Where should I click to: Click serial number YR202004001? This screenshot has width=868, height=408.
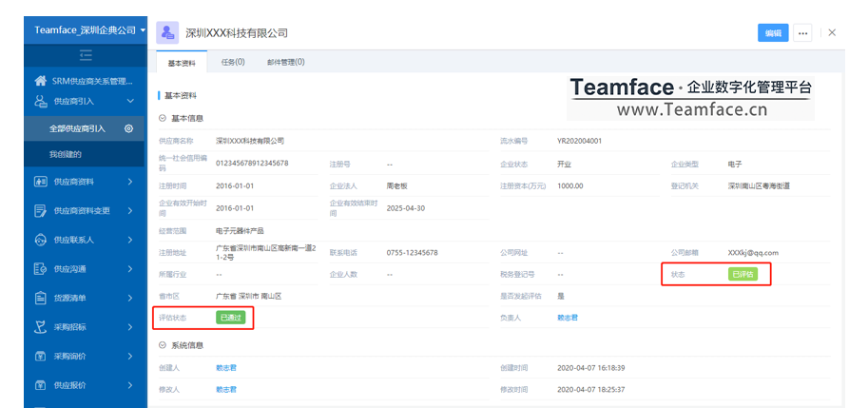[579, 141]
